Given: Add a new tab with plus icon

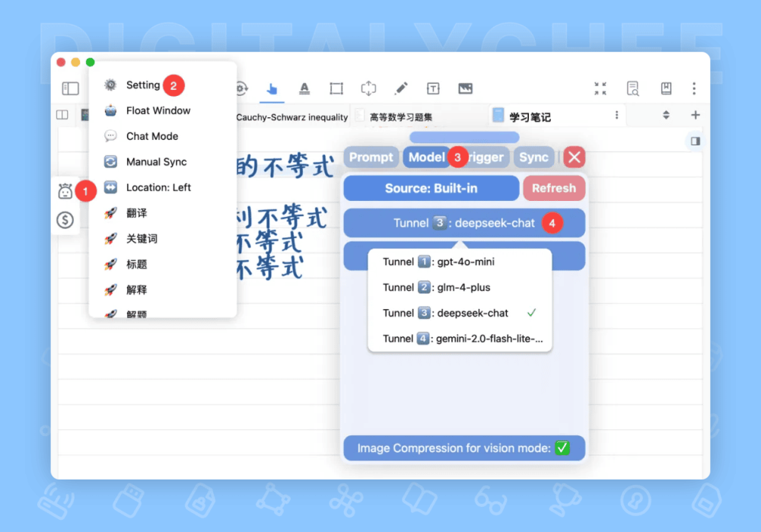Looking at the screenshot, I should coord(696,115).
